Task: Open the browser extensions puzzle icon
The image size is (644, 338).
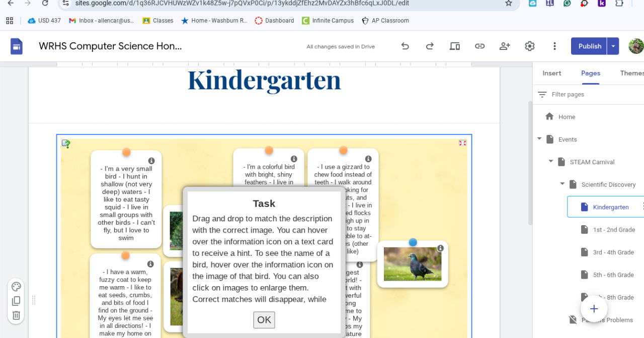Action: (619, 3)
